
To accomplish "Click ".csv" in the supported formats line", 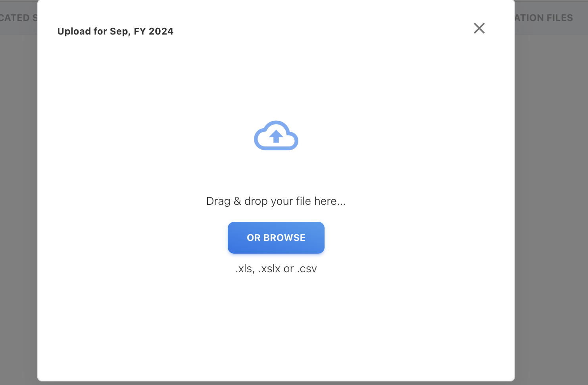I will 307,269.
